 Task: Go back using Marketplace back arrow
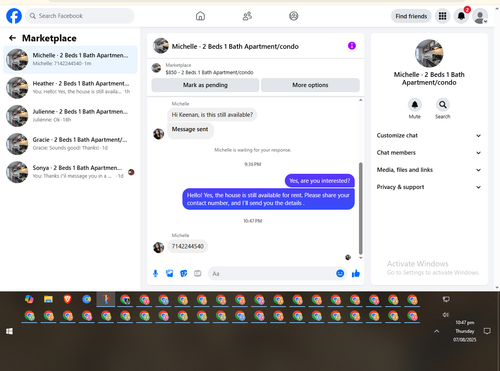[12, 38]
